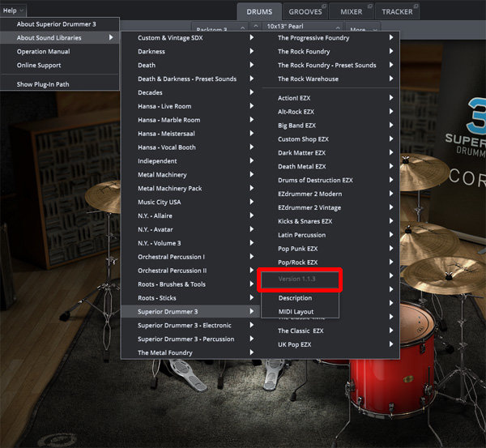Select Pop/Rock EZX library
This screenshot has width=486, height=448.
click(x=330, y=262)
